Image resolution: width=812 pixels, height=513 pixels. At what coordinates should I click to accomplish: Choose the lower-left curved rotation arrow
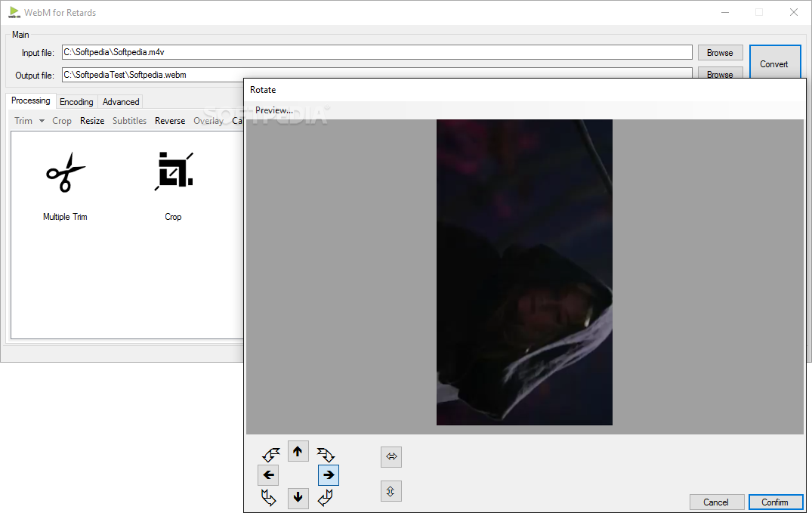tap(268, 497)
